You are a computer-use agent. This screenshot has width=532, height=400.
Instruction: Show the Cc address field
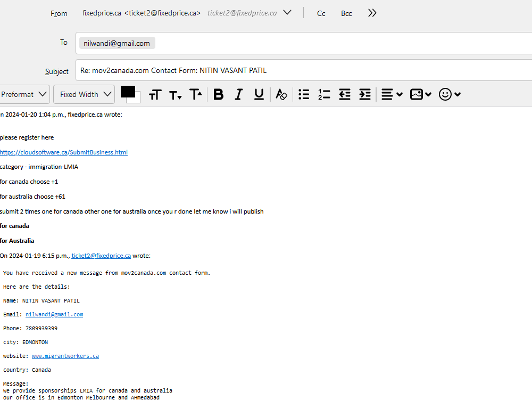[321, 13]
